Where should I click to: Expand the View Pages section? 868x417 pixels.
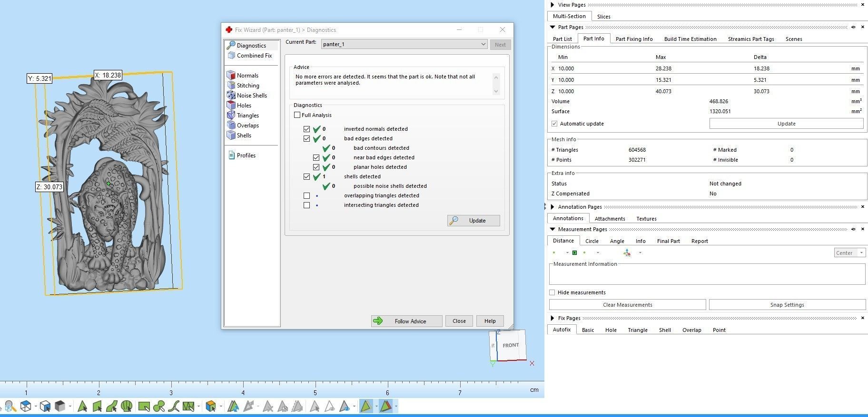(x=552, y=5)
